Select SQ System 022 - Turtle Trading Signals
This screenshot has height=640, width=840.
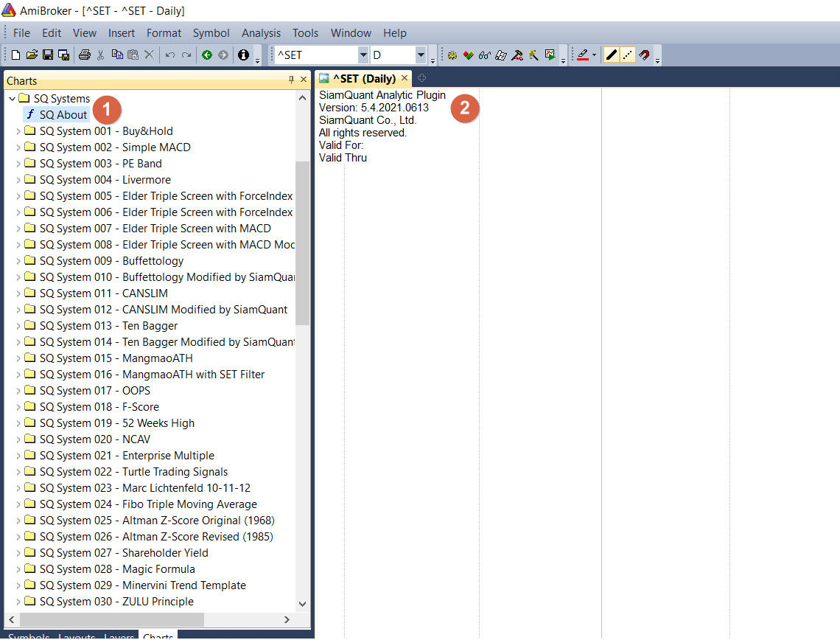[133, 472]
